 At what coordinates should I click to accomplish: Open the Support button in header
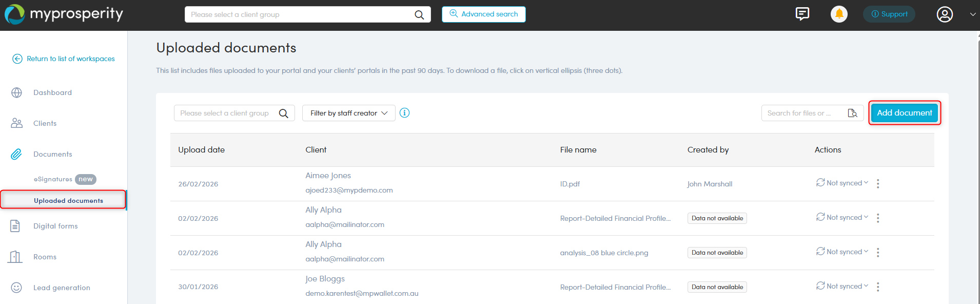click(889, 14)
